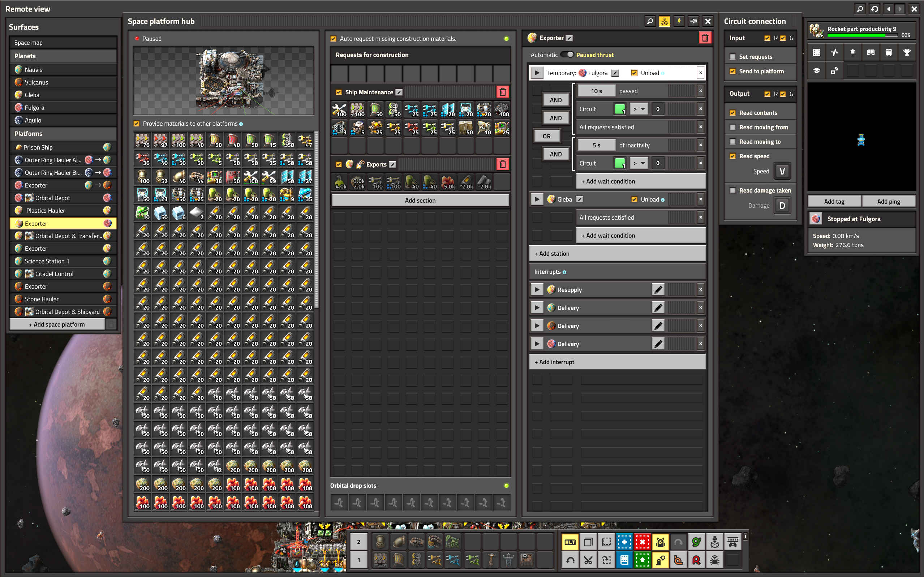Disable the Ship Maintenance section checkbox

(x=339, y=92)
